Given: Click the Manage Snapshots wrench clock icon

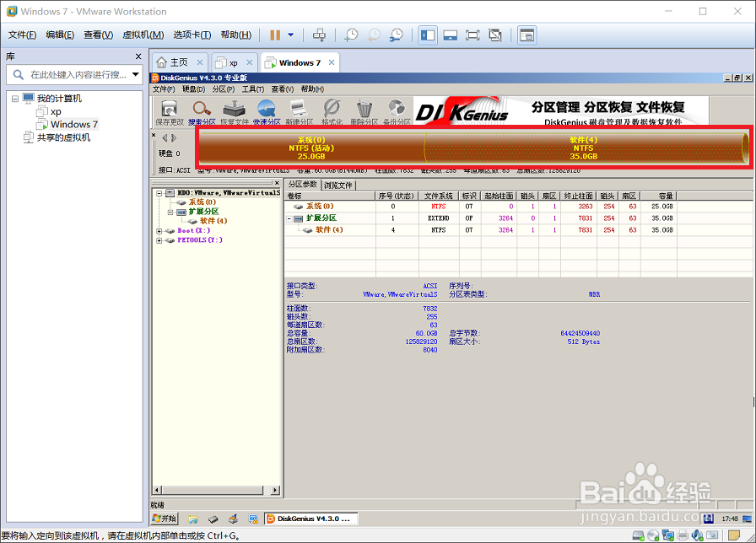Looking at the screenshot, I should (397, 35).
